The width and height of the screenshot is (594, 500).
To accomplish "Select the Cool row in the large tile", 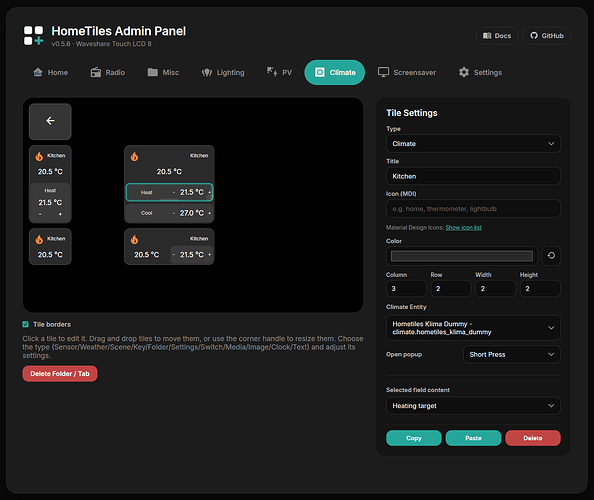I will point(169,213).
